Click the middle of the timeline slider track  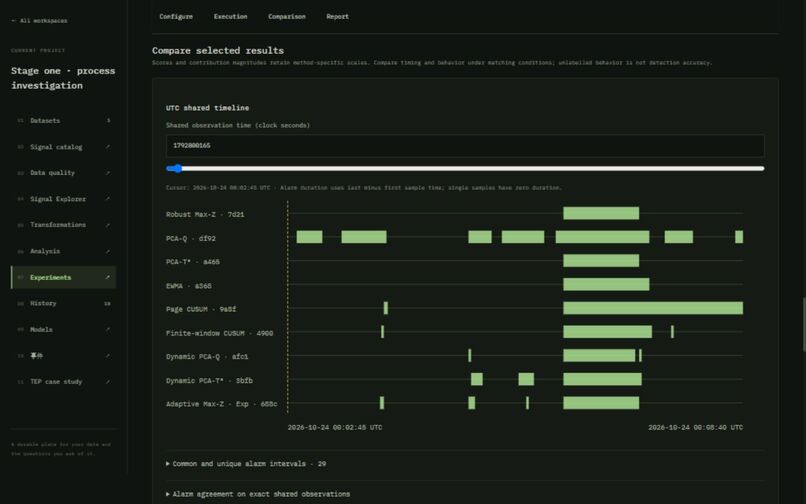click(465, 168)
